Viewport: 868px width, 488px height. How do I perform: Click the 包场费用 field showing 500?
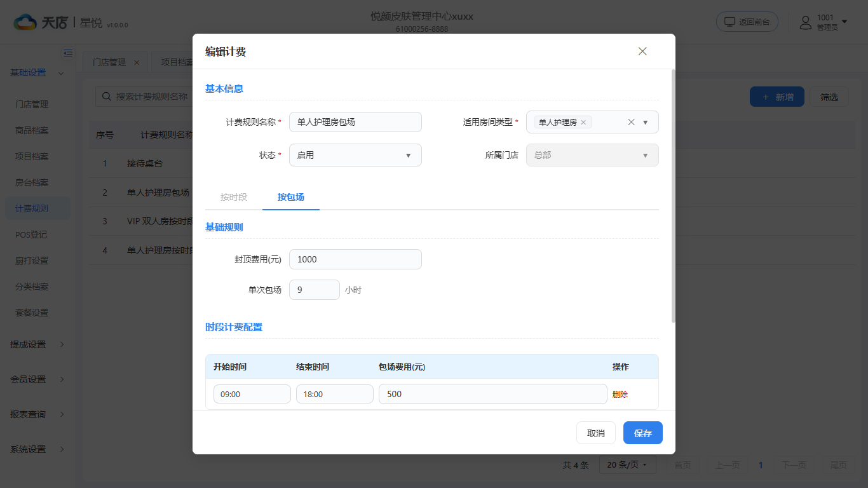(x=493, y=394)
